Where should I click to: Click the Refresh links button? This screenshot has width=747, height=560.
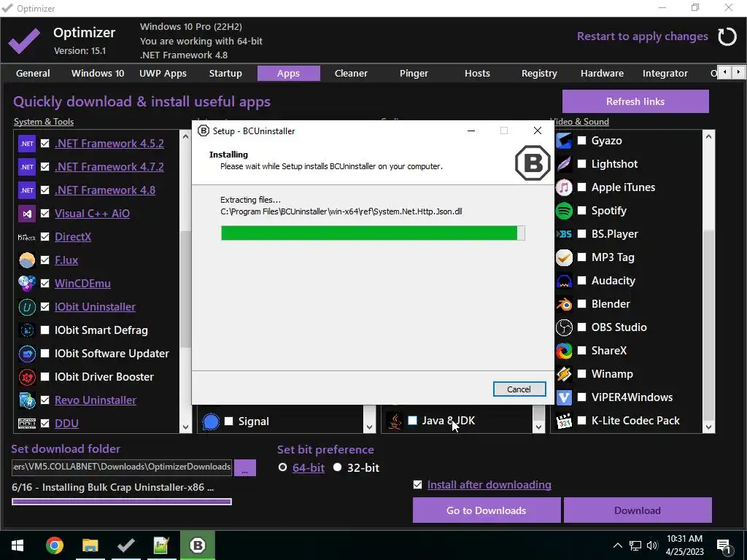coord(635,101)
